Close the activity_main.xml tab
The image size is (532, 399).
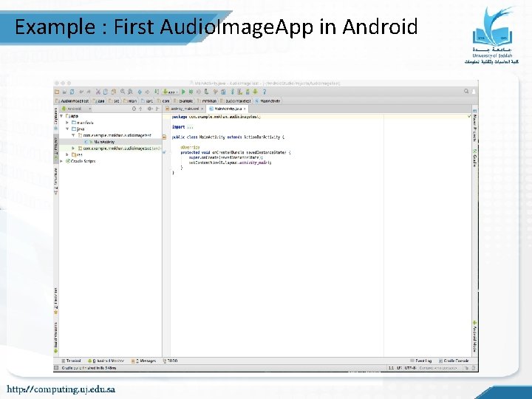pos(202,109)
